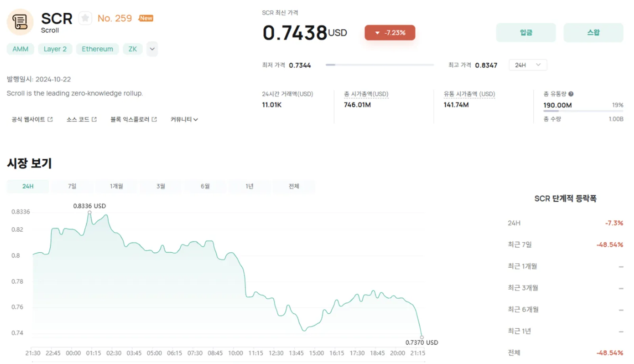Click the low-high price range slider bar

(380, 65)
